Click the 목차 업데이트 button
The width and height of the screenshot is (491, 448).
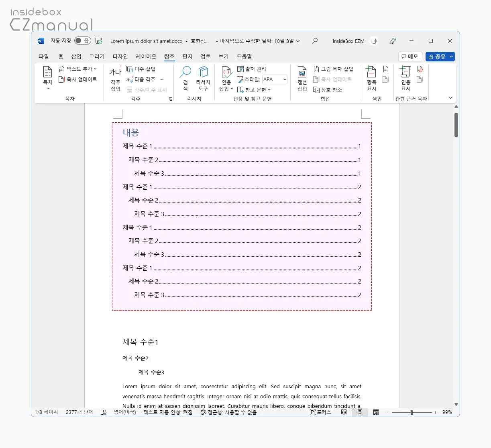(79, 79)
